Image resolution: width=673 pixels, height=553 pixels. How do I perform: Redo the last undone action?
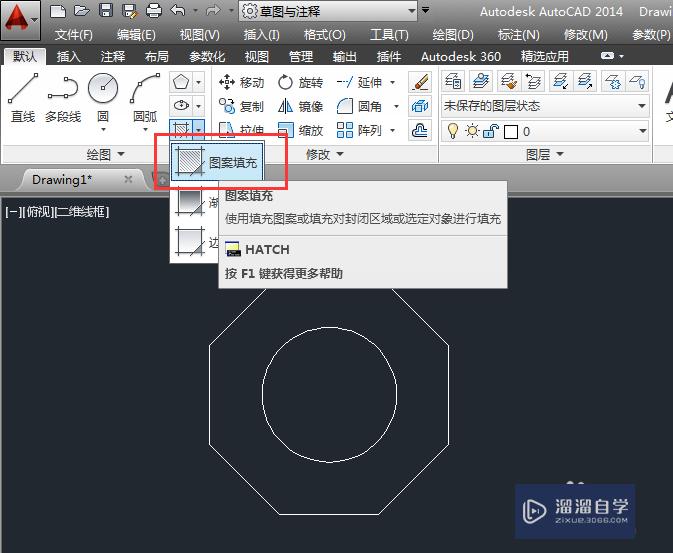(x=213, y=11)
